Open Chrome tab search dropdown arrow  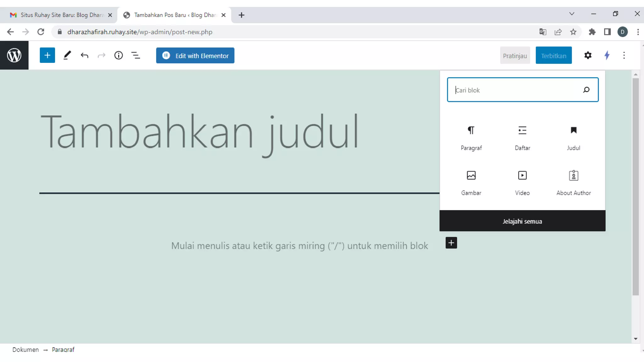click(572, 14)
